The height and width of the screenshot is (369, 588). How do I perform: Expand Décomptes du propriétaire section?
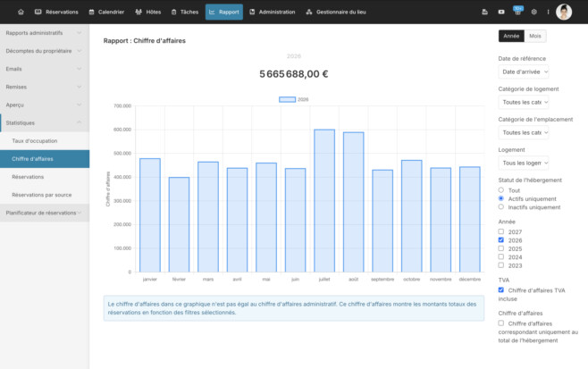click(x=45, y=51)
